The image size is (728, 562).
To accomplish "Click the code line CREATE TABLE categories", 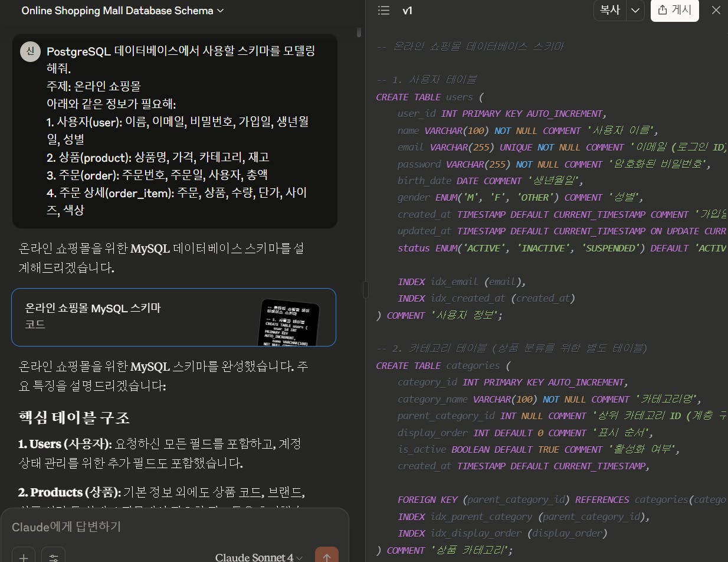I will click(x=444, y=365).
